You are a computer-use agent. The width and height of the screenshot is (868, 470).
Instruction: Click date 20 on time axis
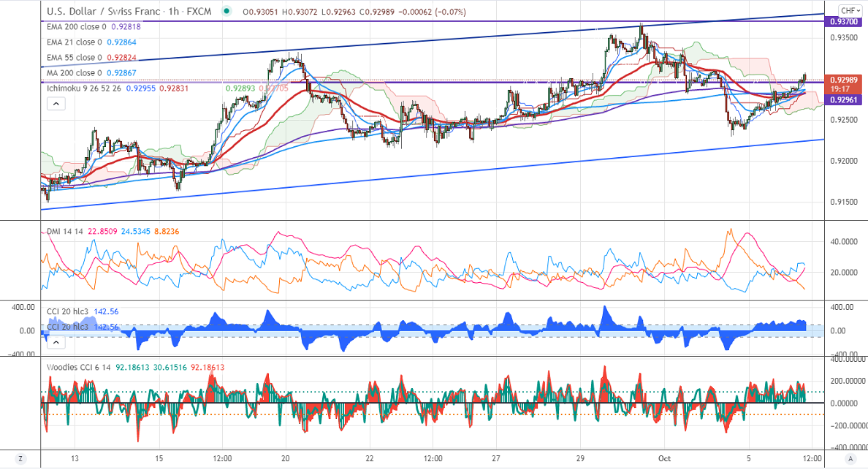286,458
